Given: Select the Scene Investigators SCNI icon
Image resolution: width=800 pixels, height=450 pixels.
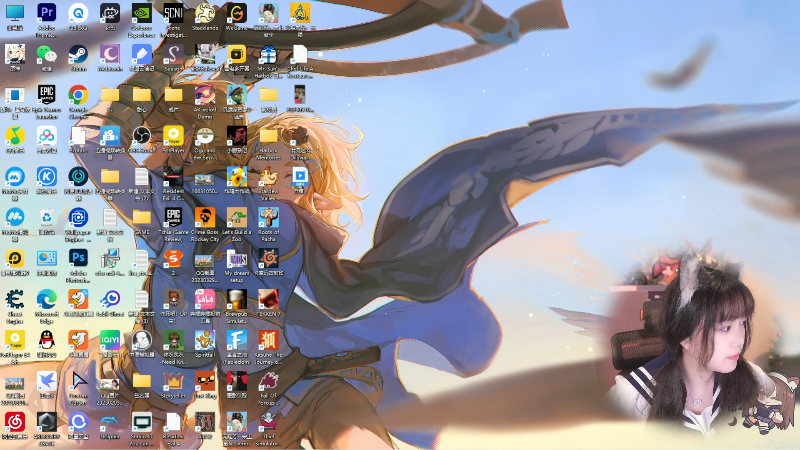Looking at the screenshot, I should point(173,13).
